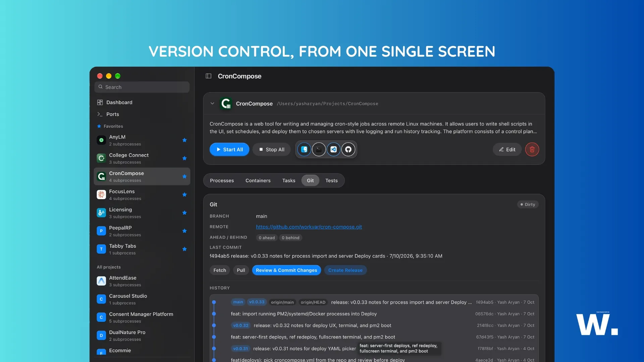
Task: Open Consent Manager Platform project
Action: (x=142, y=317)
